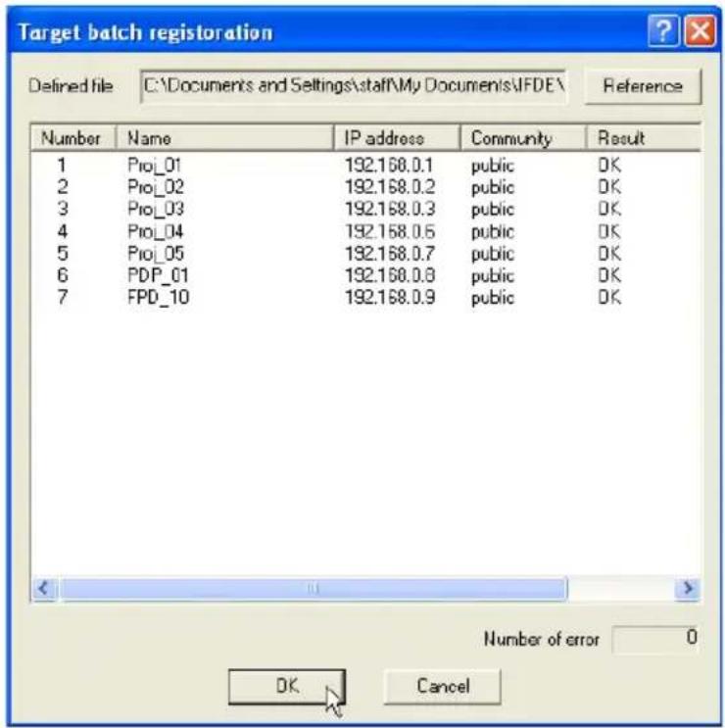Screen dimensions: 725x728
Task: Click the horizontal scrollbar thumb
Action: click(x=314, y=589)
